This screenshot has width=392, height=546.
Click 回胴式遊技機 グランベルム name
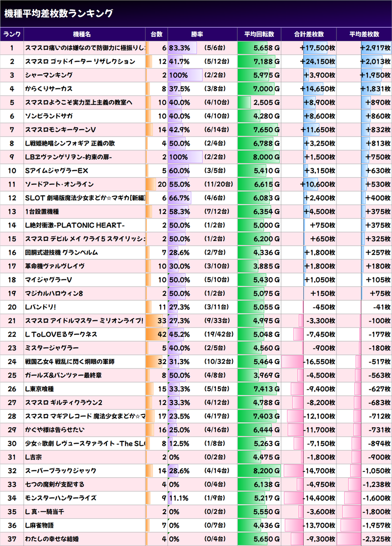[x=61, y=253]
